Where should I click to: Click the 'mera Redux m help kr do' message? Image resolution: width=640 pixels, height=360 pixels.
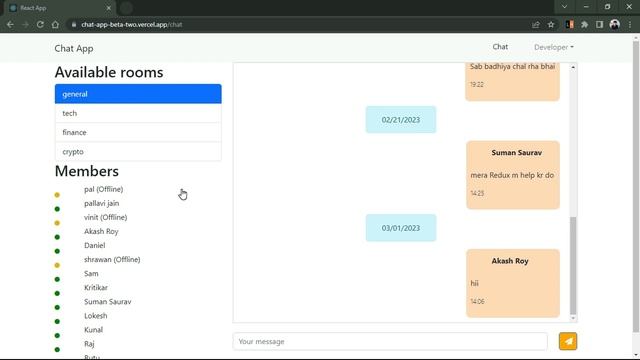(512, 175)
